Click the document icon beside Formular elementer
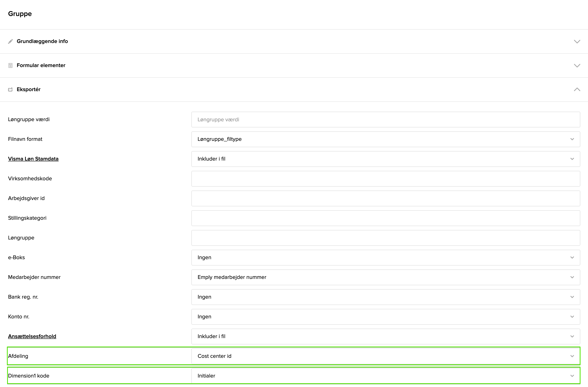The width and height of the screenshot is (588, 387). [10, 65]
